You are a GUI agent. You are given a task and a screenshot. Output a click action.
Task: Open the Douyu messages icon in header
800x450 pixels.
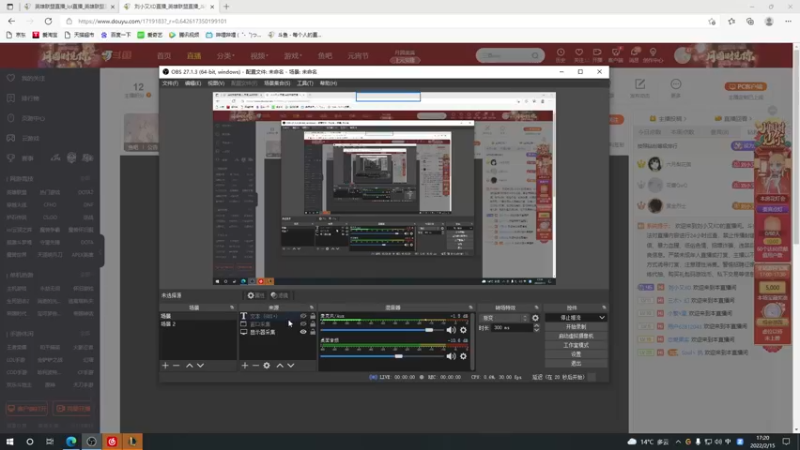[634, 55]
